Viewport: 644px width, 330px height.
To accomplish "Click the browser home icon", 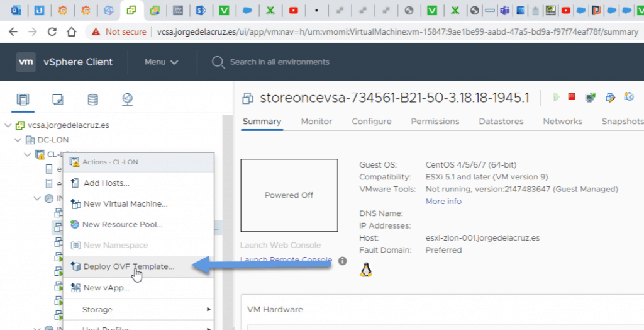I will coord(72,31).
